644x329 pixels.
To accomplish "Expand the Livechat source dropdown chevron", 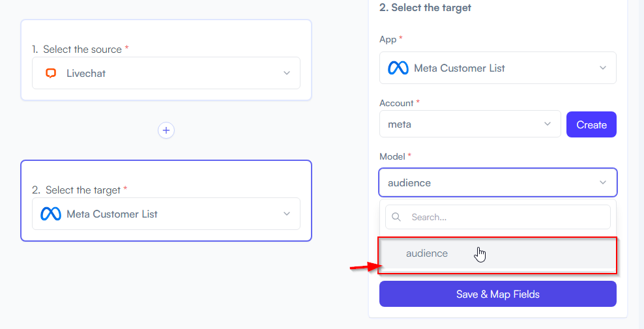I will (x=287, y=73).
